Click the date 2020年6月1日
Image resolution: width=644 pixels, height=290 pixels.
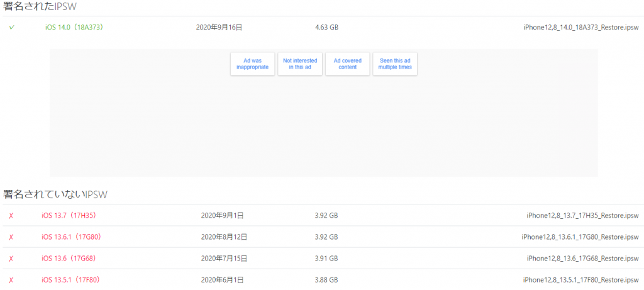222,280
